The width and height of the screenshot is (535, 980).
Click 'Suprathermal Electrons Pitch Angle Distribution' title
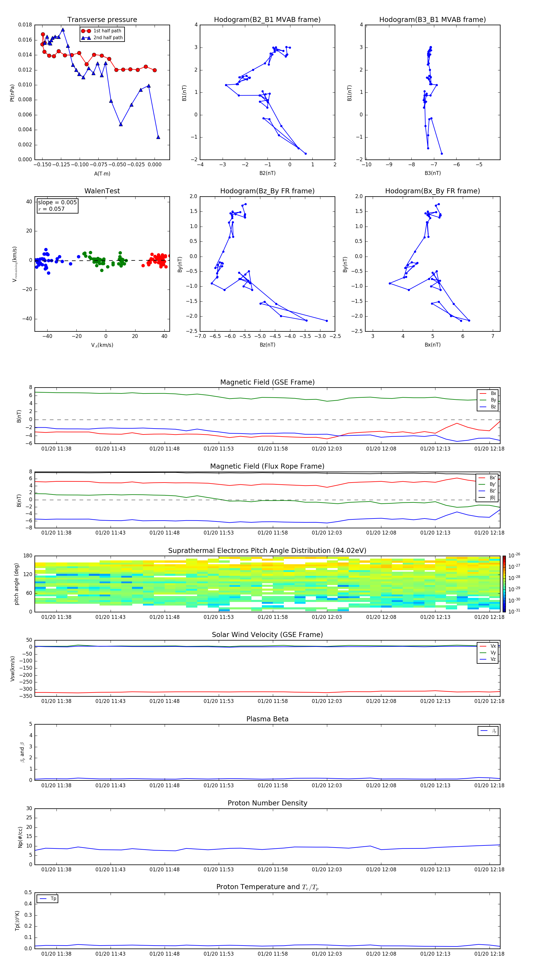point(267,551)
